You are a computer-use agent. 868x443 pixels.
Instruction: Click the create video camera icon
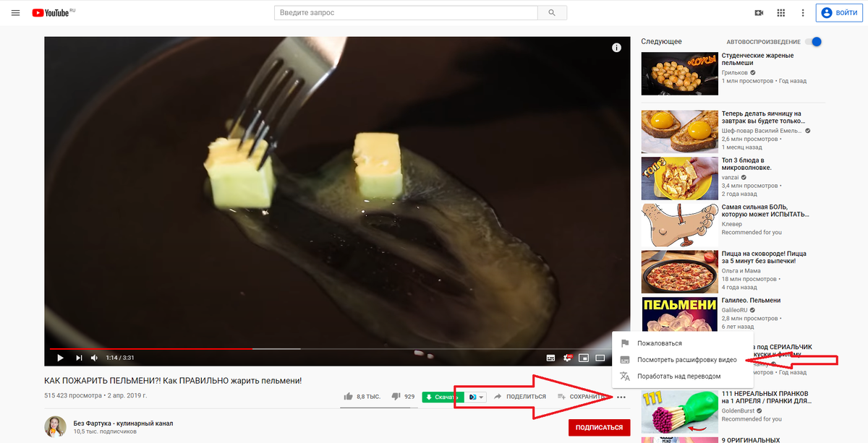tap(759, 13)
